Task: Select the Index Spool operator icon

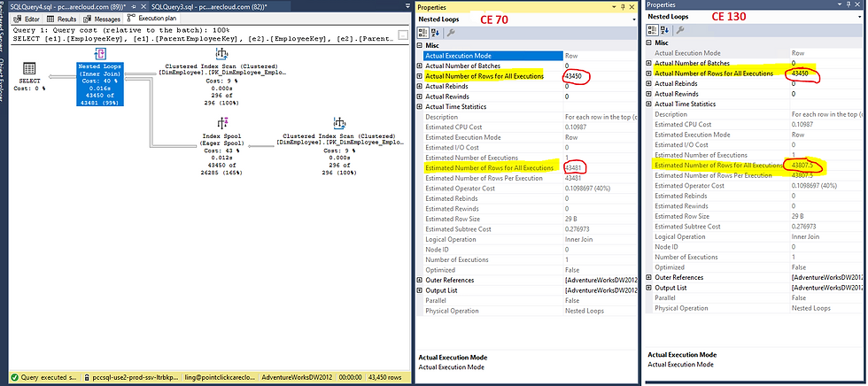Action: (x=221, y=123)
